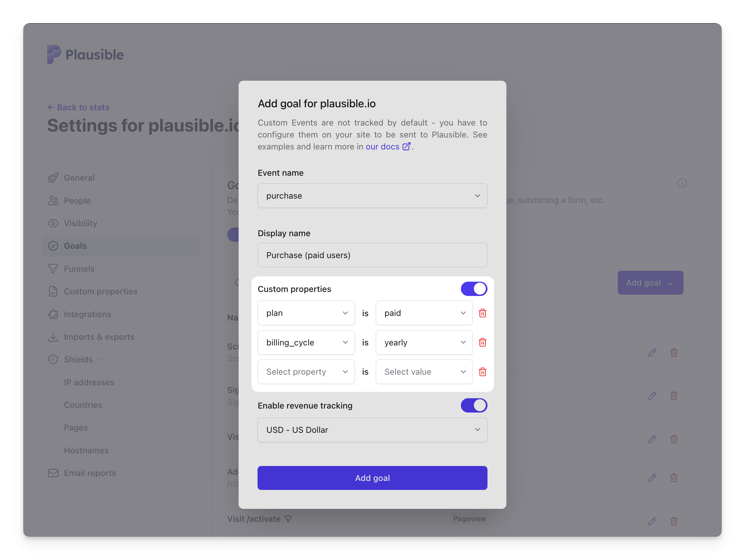Expand the Shields section chevron
Screen dimensions: 745x560
[x=101, y=360]
